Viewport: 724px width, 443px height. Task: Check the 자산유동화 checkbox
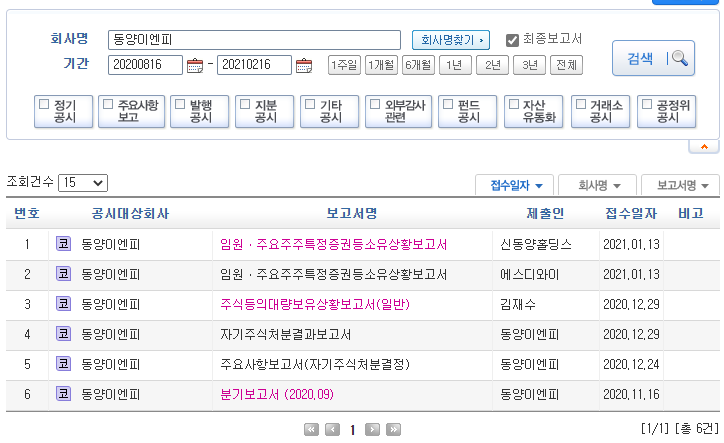click(514, 104)
